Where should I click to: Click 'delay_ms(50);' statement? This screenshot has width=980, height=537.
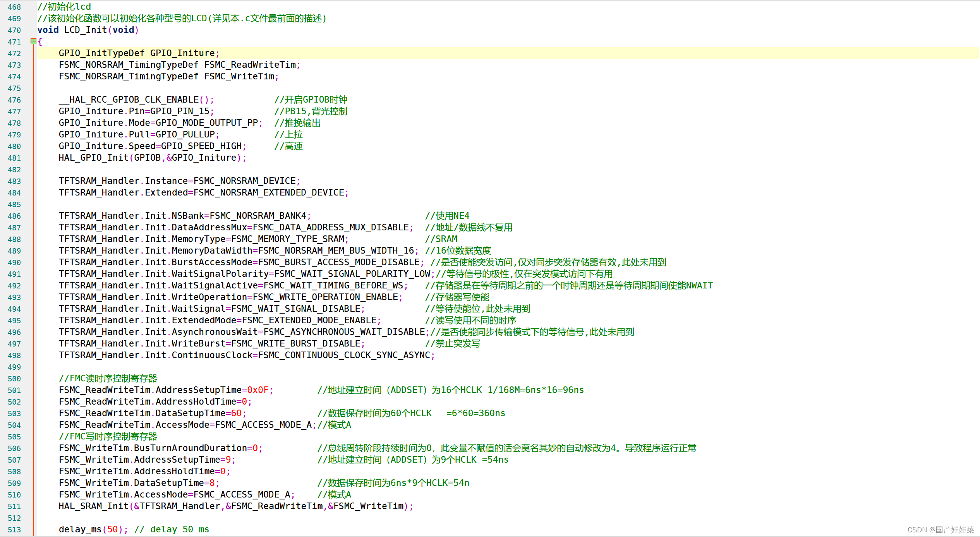[93, 529]
